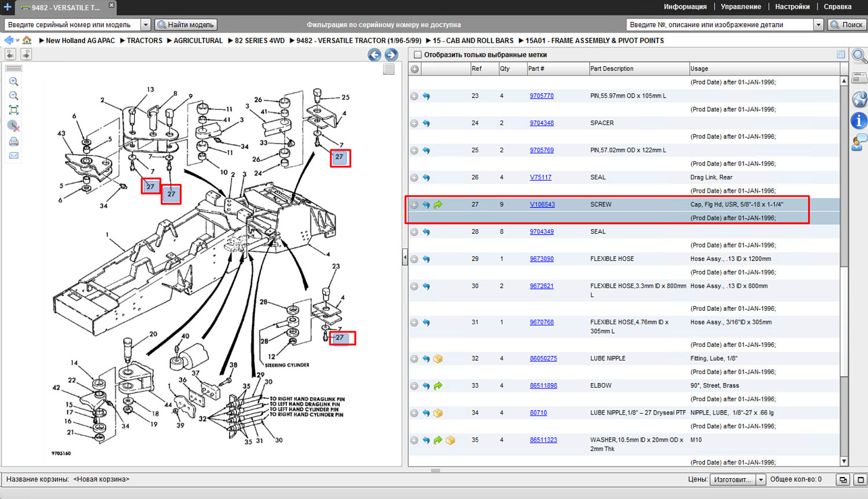Click the box icon in the Ref 35 row
The width and height of the screenshot is (868, 499).
(x=450, y=441)
